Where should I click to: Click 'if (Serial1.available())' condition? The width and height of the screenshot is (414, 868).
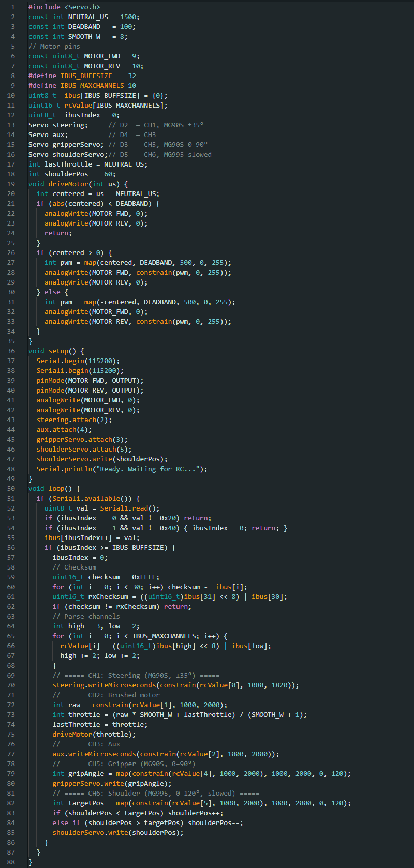(x=88, y=499)
